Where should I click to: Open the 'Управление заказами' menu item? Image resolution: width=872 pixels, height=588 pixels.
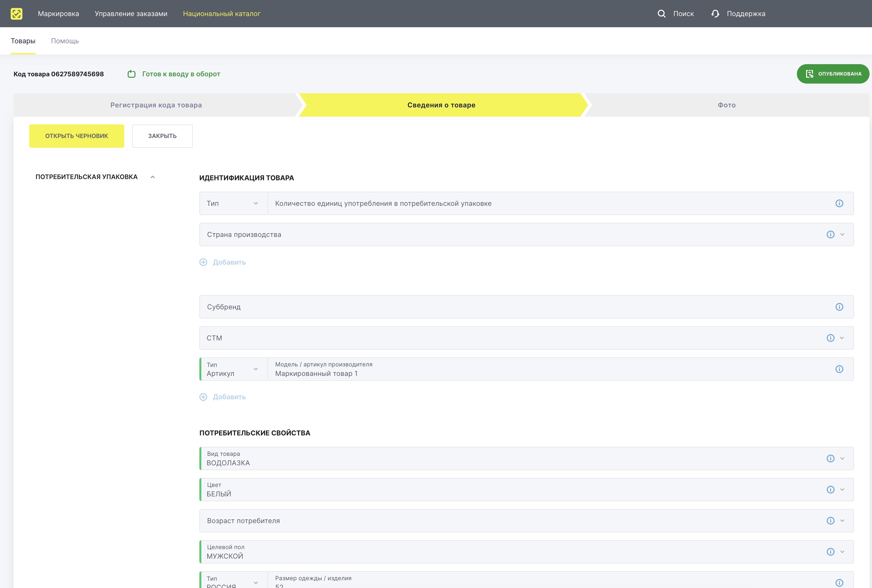point(131,14)
